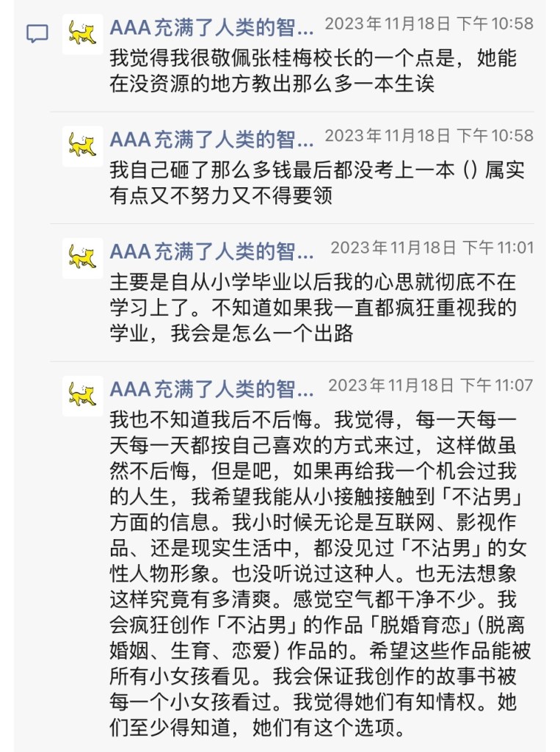560x752 pixels.
Task: Select the sender name on the 11:01 post
Action: click(211, 252)
